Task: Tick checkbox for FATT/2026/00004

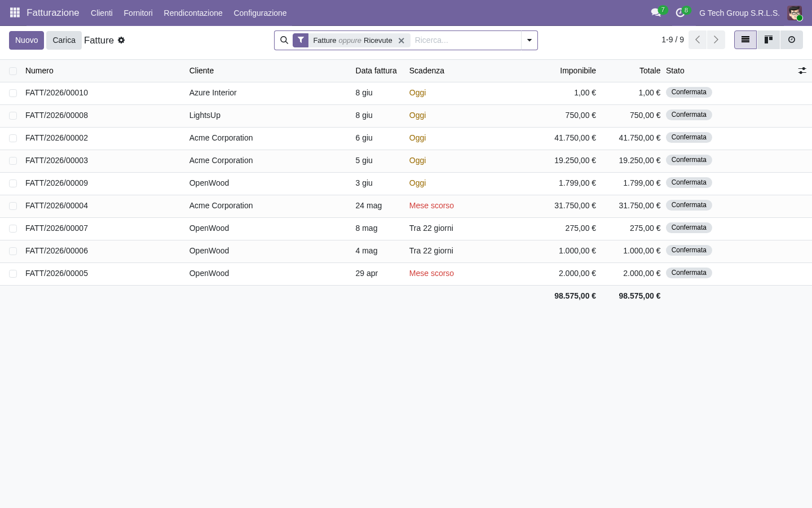Action: click(x=13, y=206)
